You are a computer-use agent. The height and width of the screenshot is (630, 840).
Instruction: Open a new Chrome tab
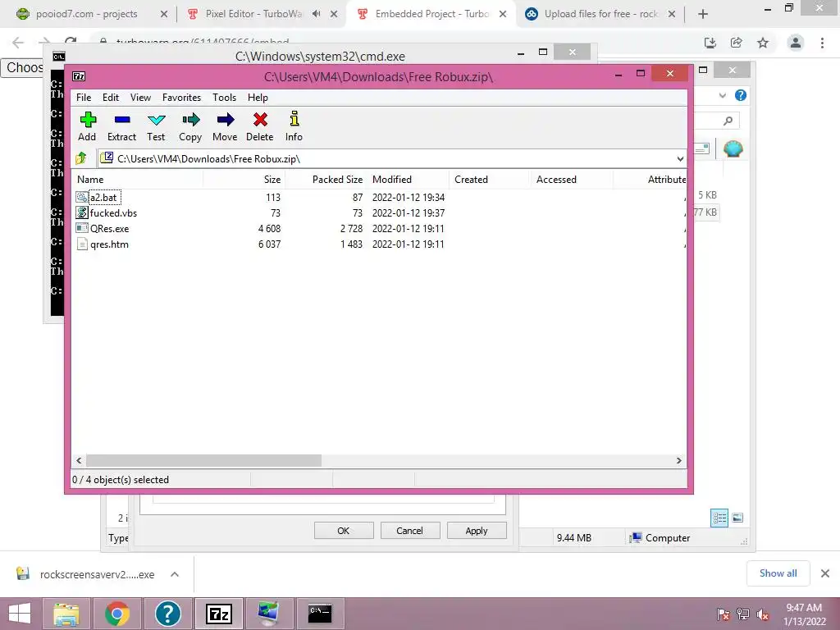point(703,14)
